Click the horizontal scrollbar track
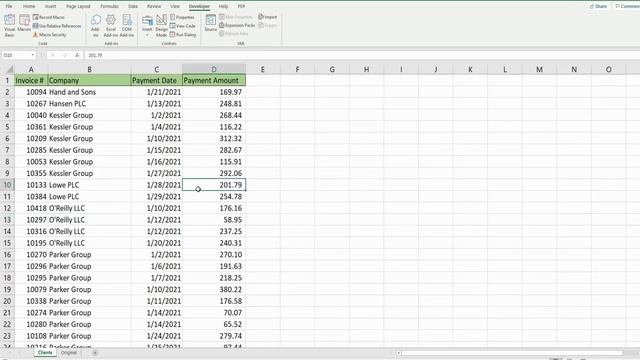 click(x=512, y=353)
